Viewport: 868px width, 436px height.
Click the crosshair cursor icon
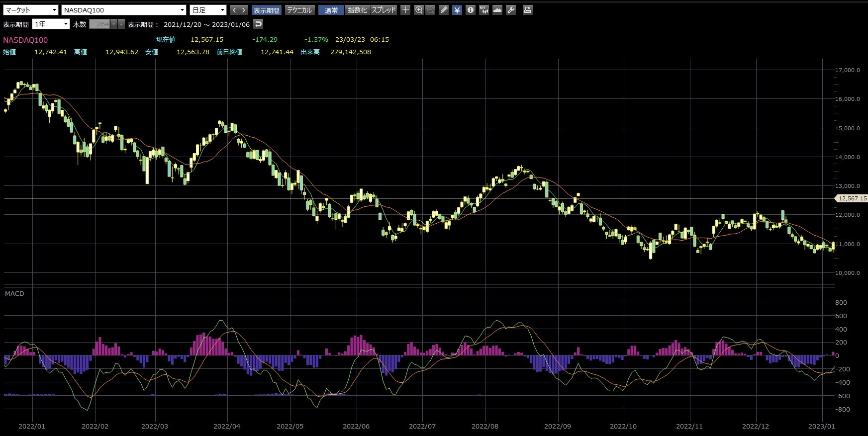coord(406,10)
